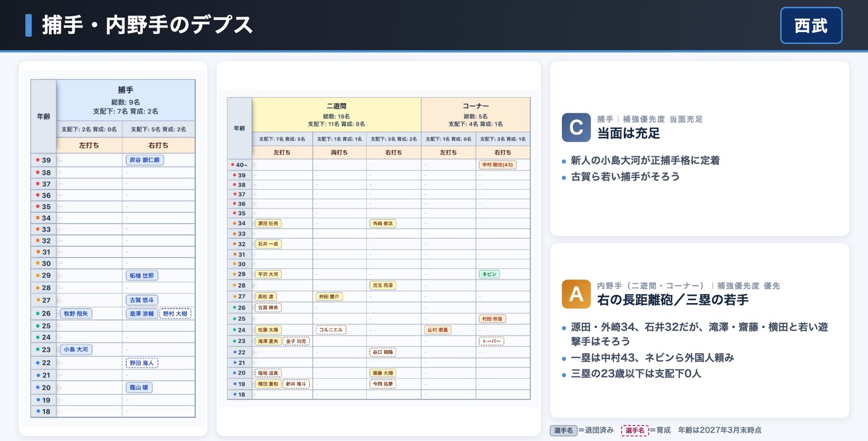Select 横田 蒼和 name tag
Screen dimensions: 868x441
click(x=268, y=384)
